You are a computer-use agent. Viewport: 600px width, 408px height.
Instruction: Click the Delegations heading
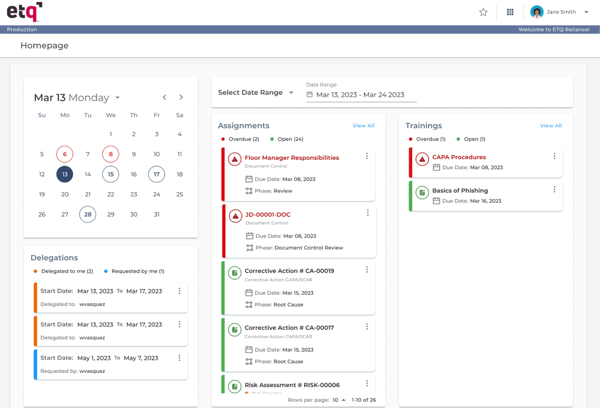[54, 258]
